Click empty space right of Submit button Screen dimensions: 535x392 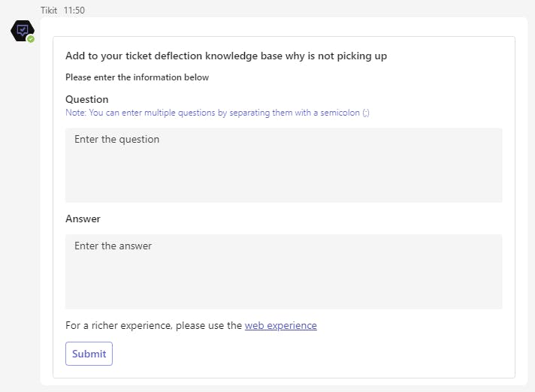point(301,354)
